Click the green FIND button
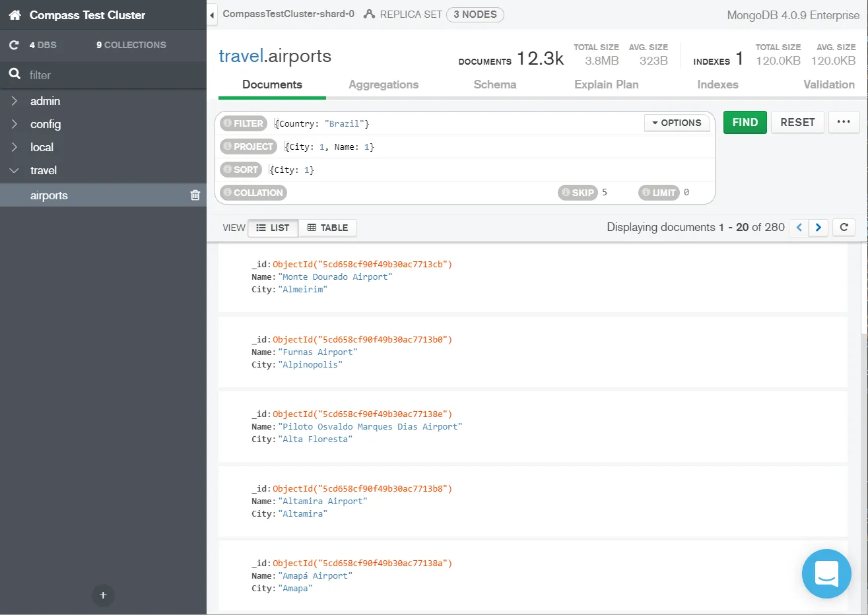The width and height of the screenshot is (868, 615). point(745,122)
